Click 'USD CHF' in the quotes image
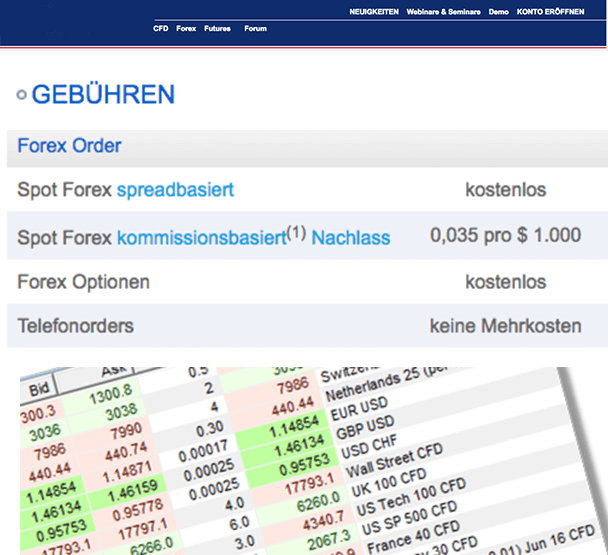 (x=369, y=446)
